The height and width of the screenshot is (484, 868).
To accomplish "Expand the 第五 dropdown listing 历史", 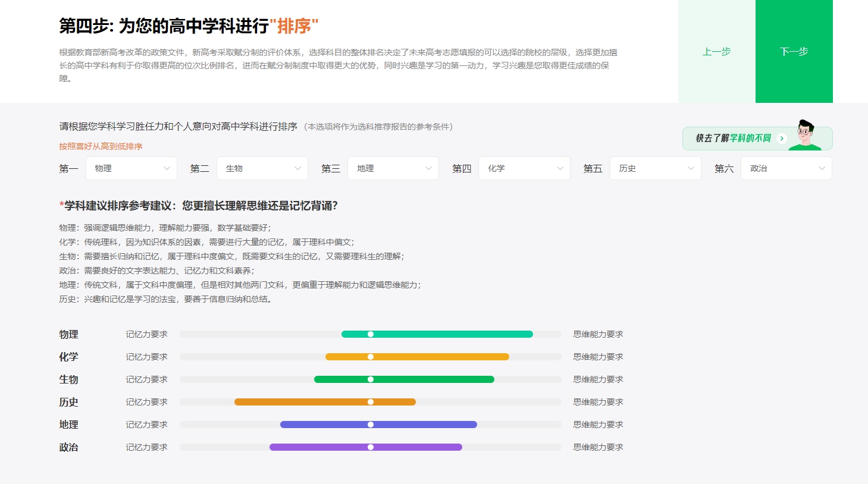I will click(x=654, y=168).
